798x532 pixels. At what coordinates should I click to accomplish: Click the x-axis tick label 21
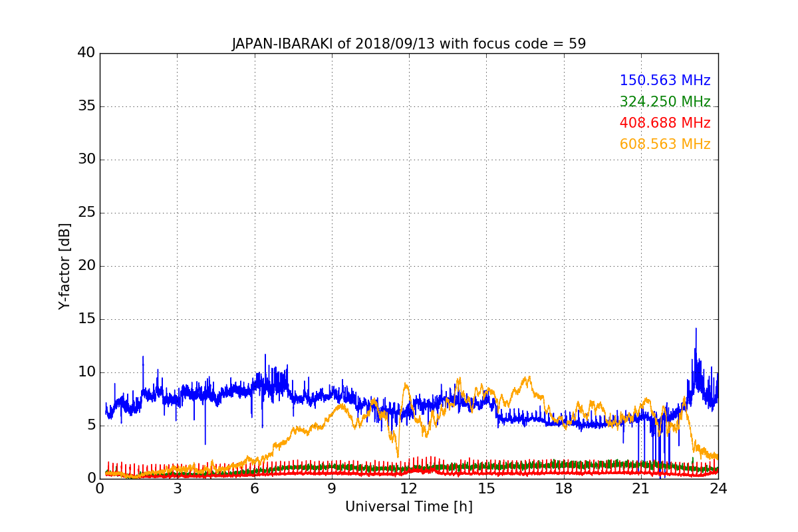[x=641, y=489]
